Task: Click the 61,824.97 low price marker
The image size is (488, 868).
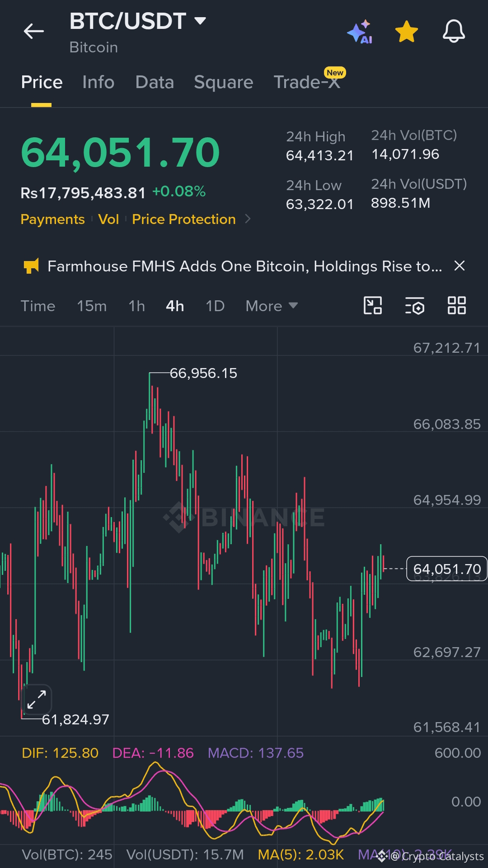Action: pos(75,719)
